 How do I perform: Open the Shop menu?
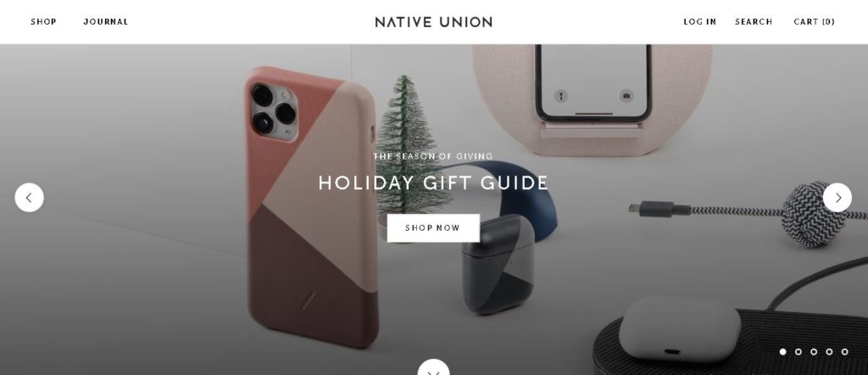(x=43, y=21)
